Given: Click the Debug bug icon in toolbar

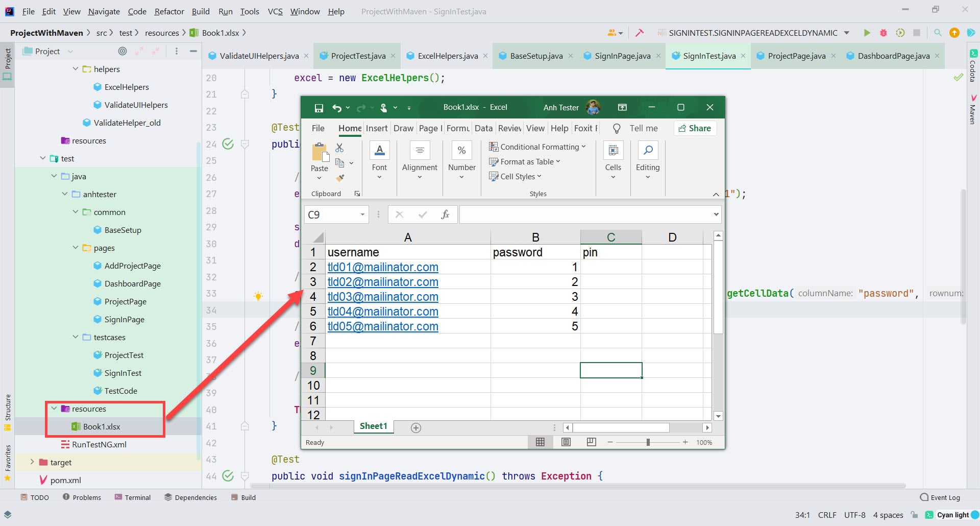Looking at the screenshot, I should pos(884,33).
